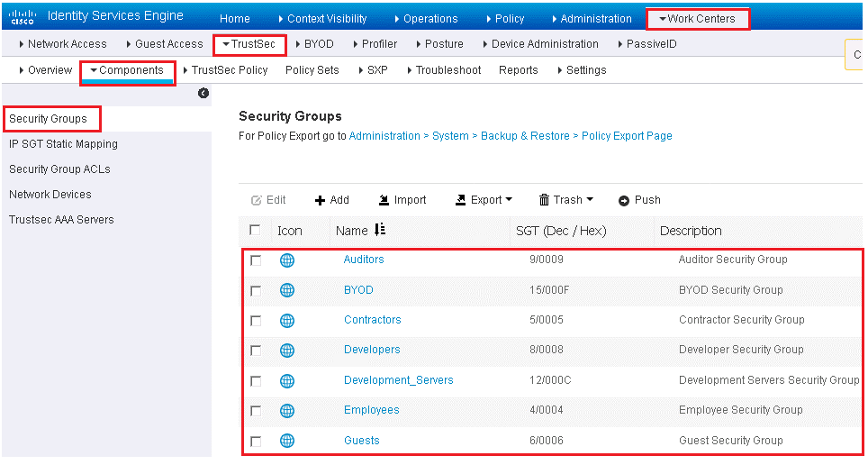Viewport: 868px width, 465px height.
Task: Open the Developers security group link
Action: tap(372, 350)
